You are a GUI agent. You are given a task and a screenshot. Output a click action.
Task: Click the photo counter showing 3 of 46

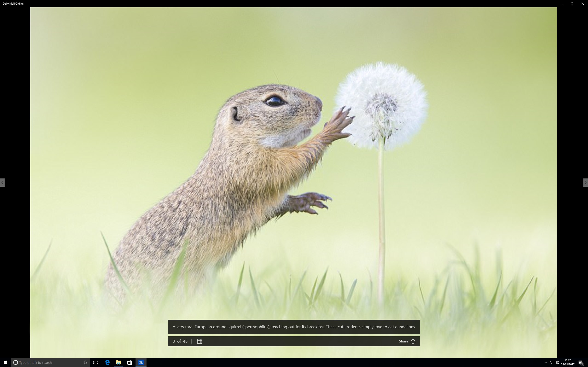click(x=180, y=341)
